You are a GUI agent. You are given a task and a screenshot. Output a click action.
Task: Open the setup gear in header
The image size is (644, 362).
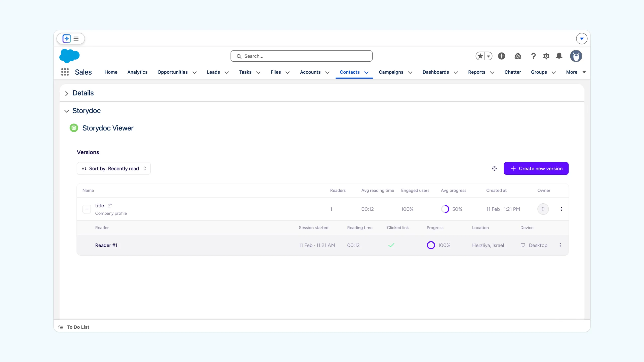pos(546,56)
